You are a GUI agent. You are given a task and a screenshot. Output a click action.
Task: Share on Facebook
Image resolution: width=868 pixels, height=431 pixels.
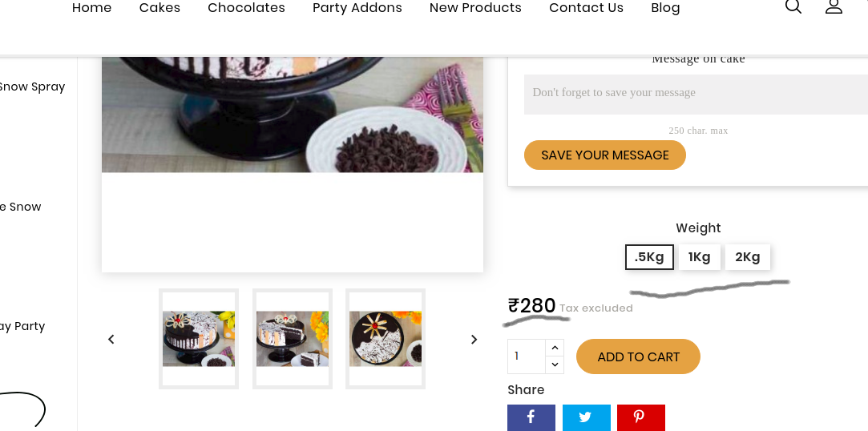click(x=531, y=417)
